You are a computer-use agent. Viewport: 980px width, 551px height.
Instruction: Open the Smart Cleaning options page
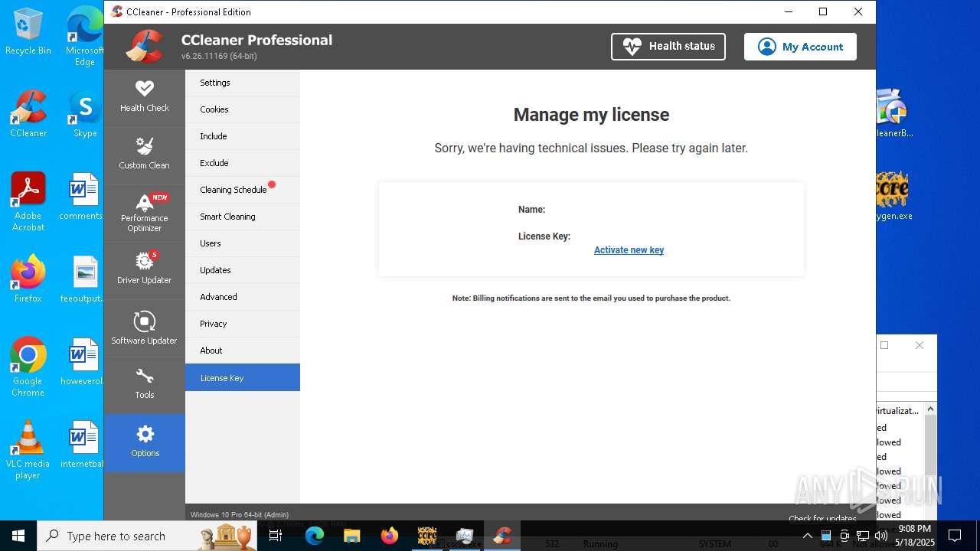242,217
